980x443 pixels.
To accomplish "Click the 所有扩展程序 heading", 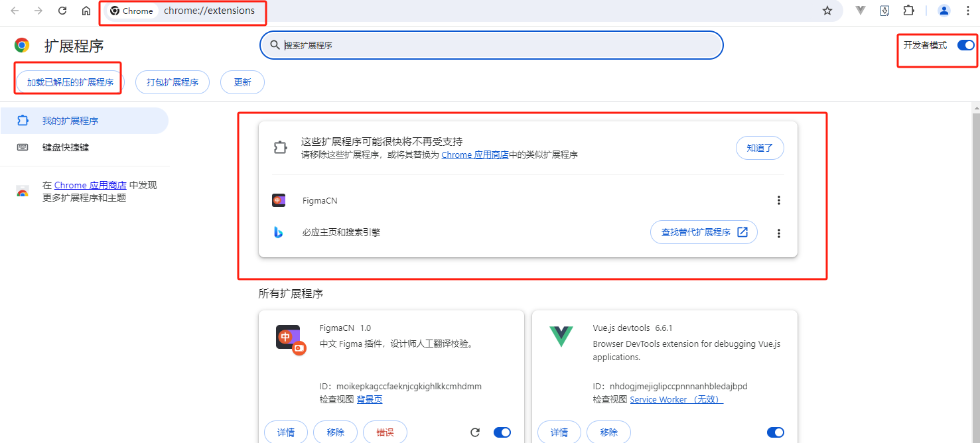I will pos(291,293).
